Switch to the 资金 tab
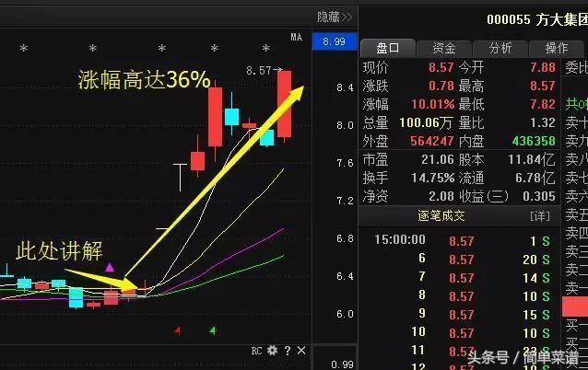The image size is (588, 370). click(x=443, y=48)
